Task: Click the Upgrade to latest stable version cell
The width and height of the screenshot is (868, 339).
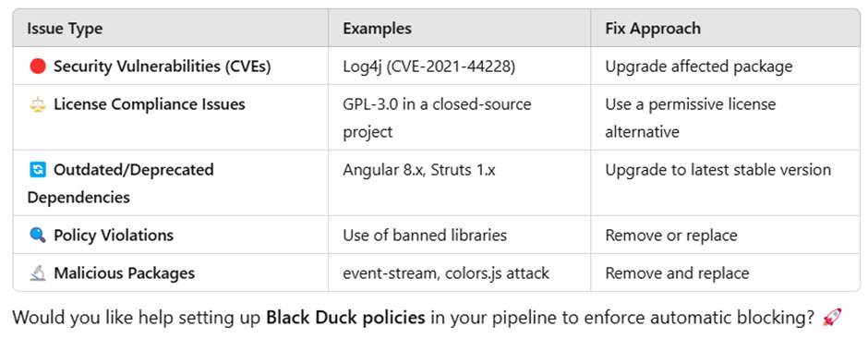Action: pyautogui.click(x=725, y=183)
